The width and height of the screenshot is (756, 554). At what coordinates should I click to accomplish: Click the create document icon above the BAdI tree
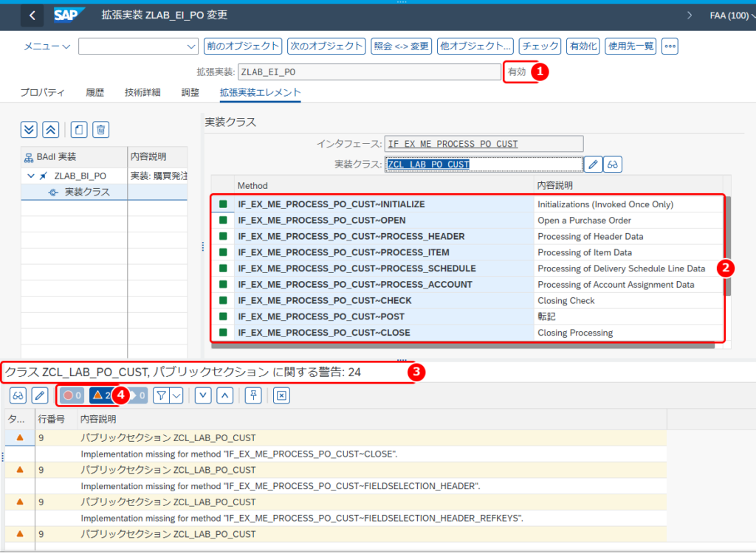[79, 130]
